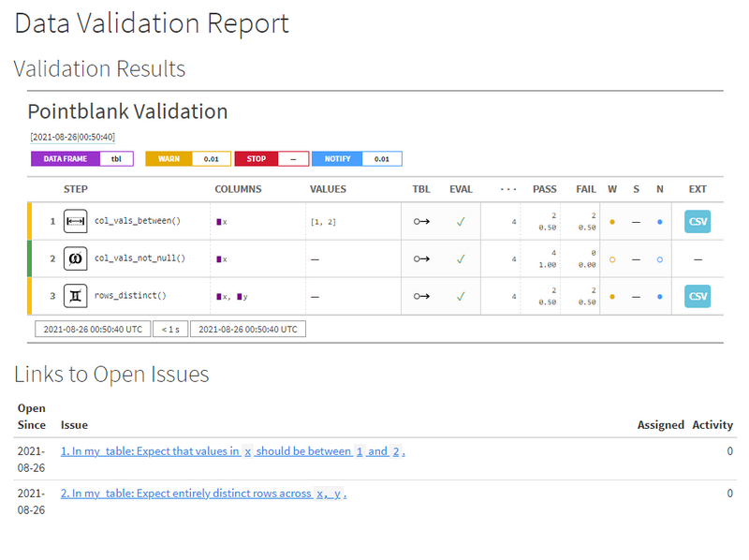The image size is (749, 560).
Task: Open issue 2 about distinct rows across x, y
Action: pos(203,494)
